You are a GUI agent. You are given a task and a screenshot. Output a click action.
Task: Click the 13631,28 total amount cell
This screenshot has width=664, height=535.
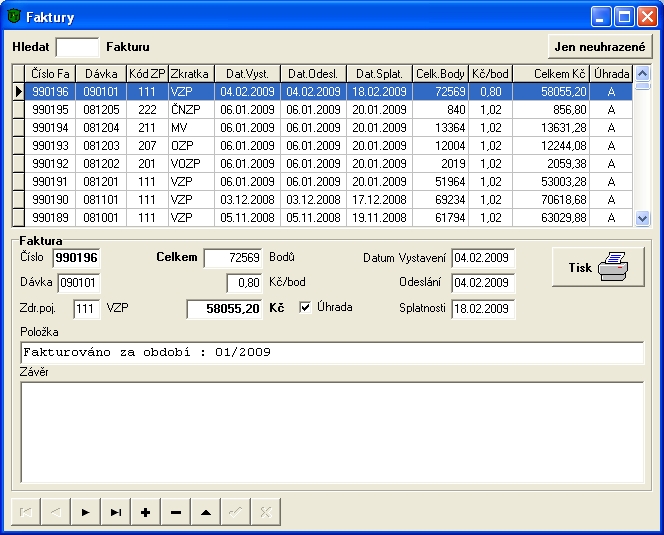(551, 128)
